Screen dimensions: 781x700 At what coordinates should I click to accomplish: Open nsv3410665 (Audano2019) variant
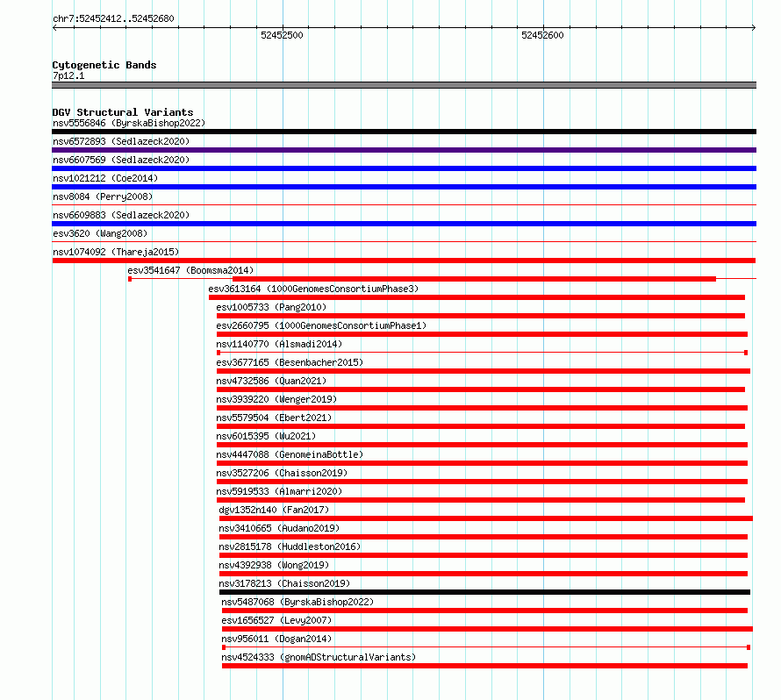[x=279, y=528]
